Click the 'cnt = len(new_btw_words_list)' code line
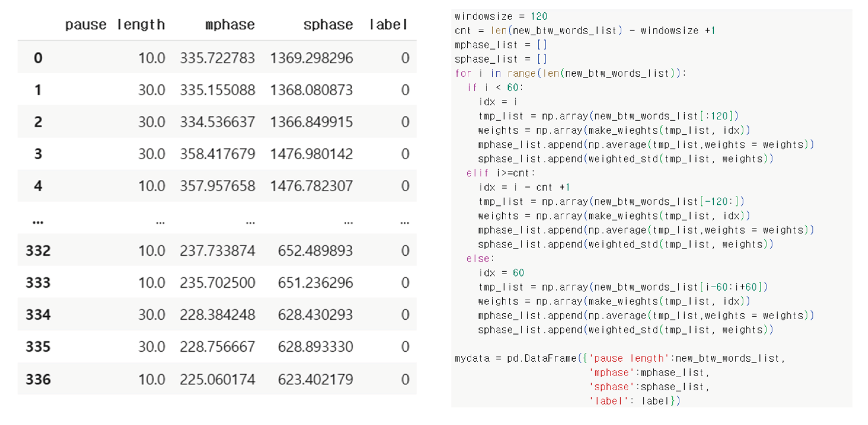 (584, 30)
